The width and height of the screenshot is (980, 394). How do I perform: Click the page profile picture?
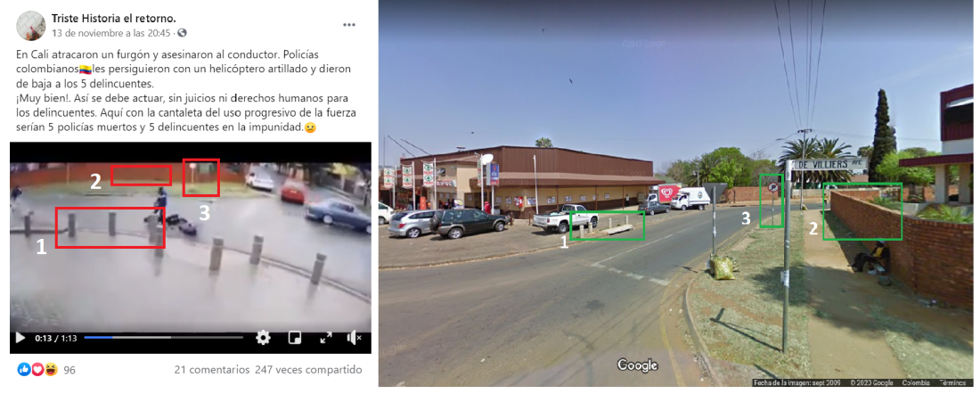pyautogui.click(x=30, y=26)
